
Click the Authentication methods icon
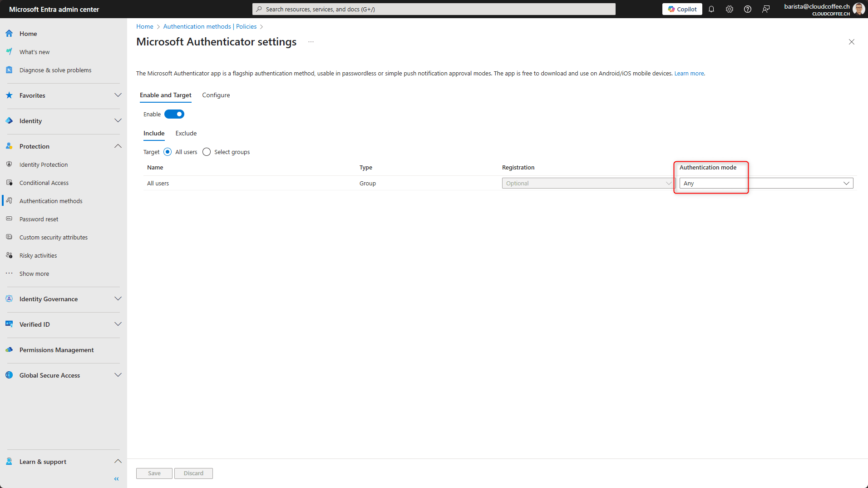pyautogui.click(x=9, y=201)
